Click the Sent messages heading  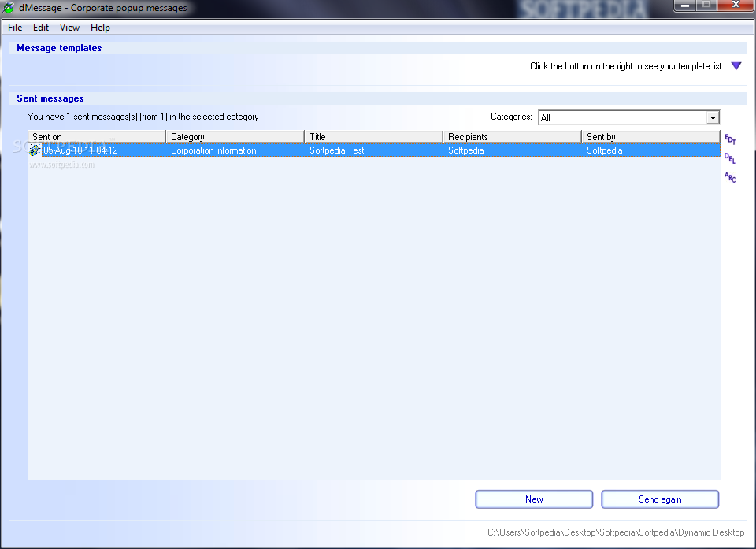coord(50,98)
